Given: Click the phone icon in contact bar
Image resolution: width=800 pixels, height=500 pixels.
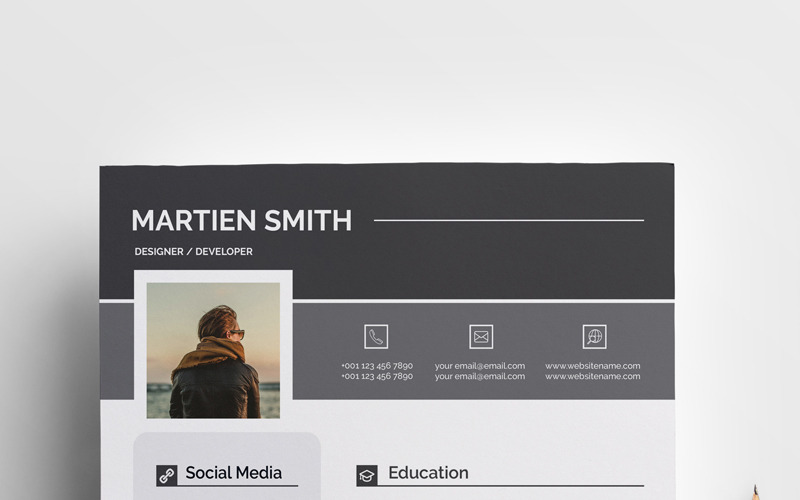Looking at the screenshot, I should (x=376, y=337).
